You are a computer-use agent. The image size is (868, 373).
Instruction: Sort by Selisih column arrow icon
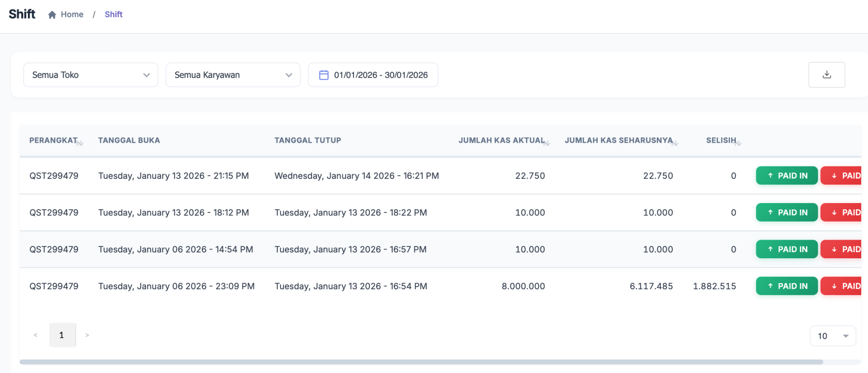pos(738,143)
